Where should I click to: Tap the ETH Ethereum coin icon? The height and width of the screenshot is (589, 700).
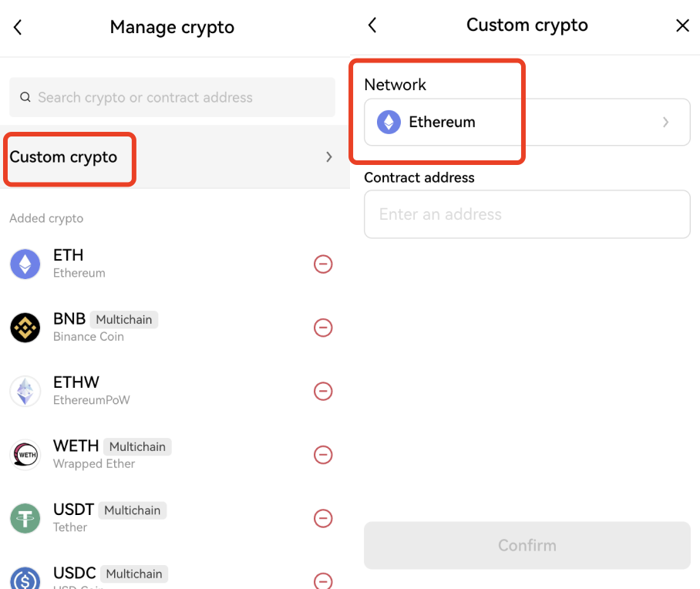click(25, 264)
